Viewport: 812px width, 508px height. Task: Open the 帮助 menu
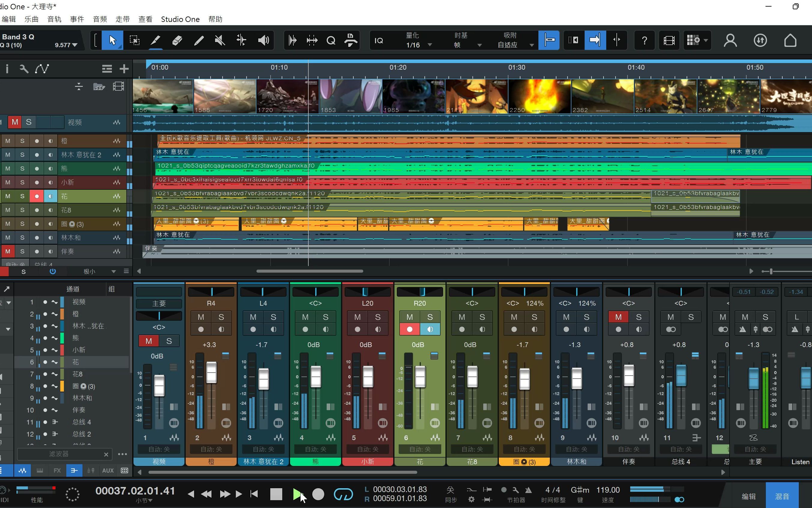(x=215, y=19)
